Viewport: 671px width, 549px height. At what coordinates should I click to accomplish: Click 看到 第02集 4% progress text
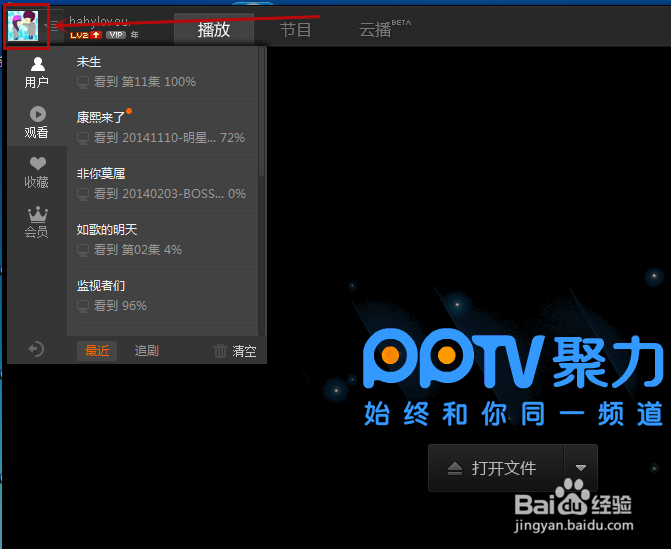(138, 250)
